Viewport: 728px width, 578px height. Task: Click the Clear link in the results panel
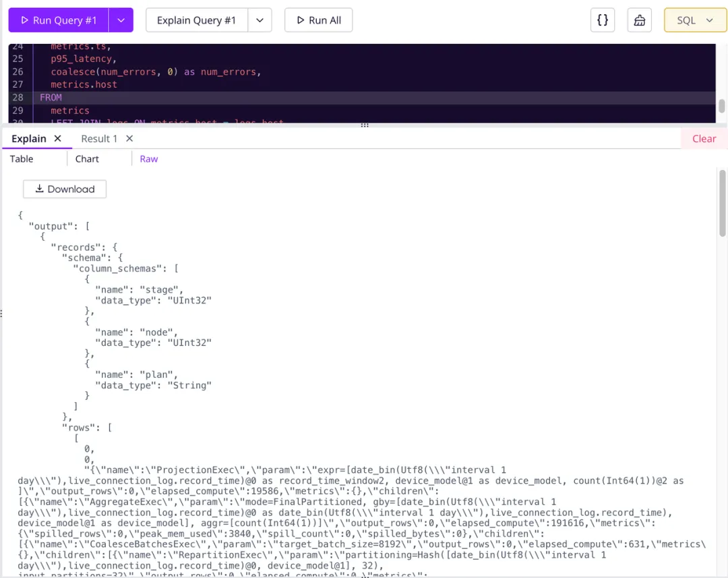coord(704,138)
